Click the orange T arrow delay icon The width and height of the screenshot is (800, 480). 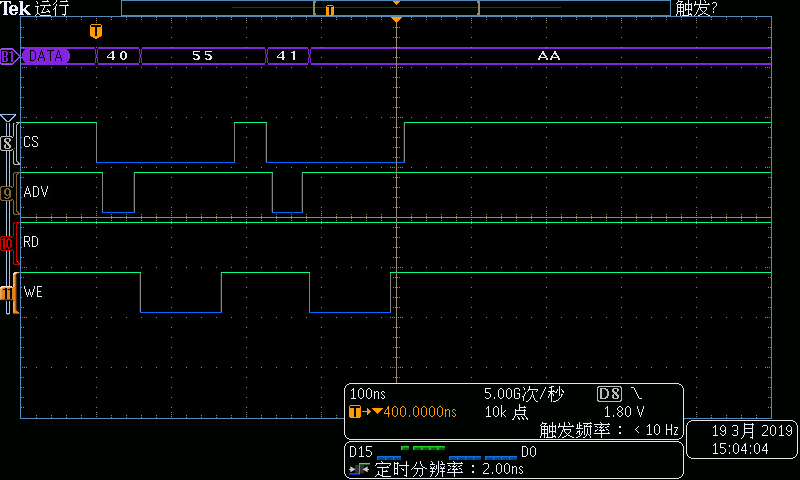point(365,412)
